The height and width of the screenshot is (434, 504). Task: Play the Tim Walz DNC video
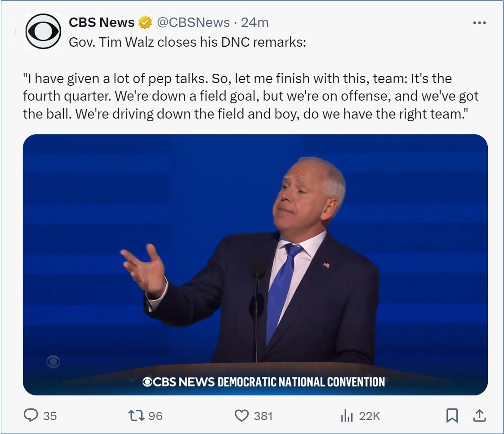click(x=255, y=264)
